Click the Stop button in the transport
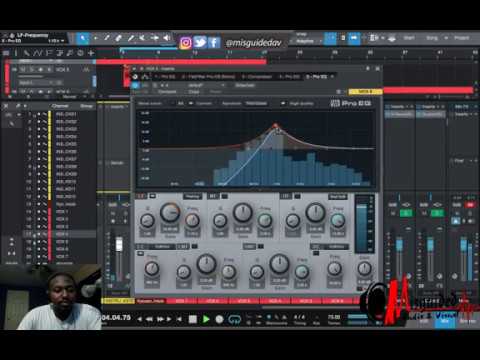The width and height of the screenshot is (480, 360). [193, 319]
